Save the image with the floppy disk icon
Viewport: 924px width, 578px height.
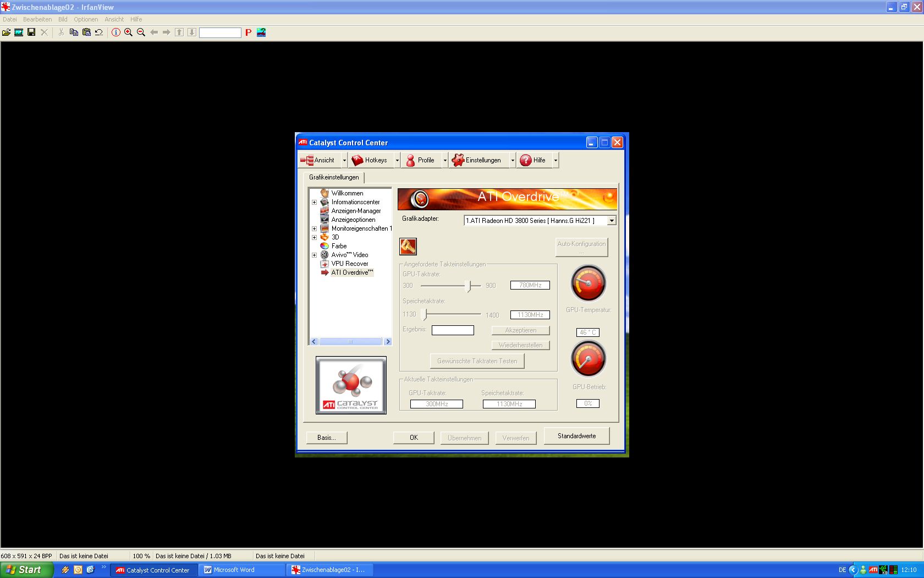coord(31,32)
